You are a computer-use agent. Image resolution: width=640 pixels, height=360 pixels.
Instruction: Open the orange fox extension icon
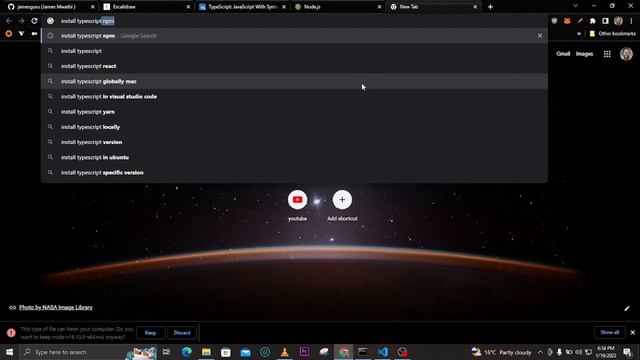567,21
